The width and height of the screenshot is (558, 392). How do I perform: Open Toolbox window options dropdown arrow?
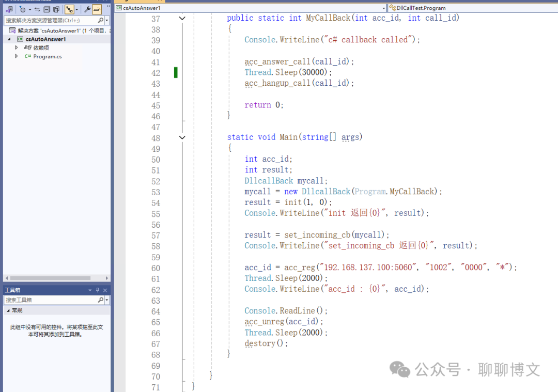[90, 290]
